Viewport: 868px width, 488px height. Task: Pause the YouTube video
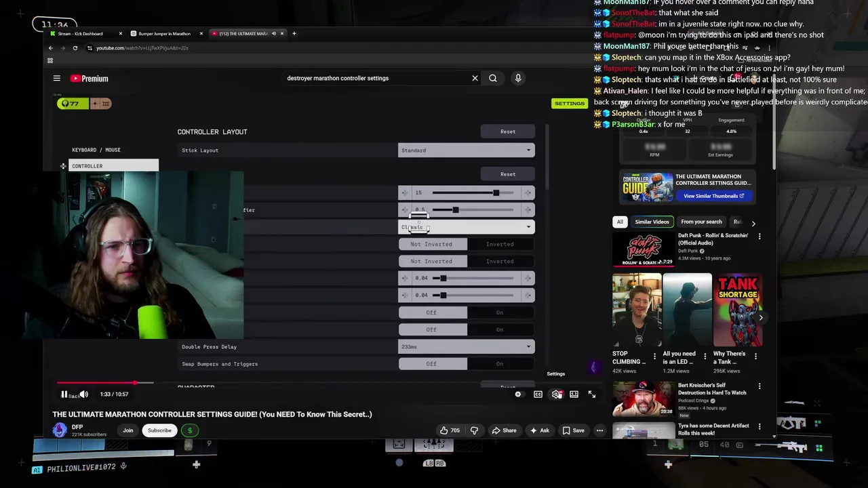pyautogui.click(x=64, y=394)
